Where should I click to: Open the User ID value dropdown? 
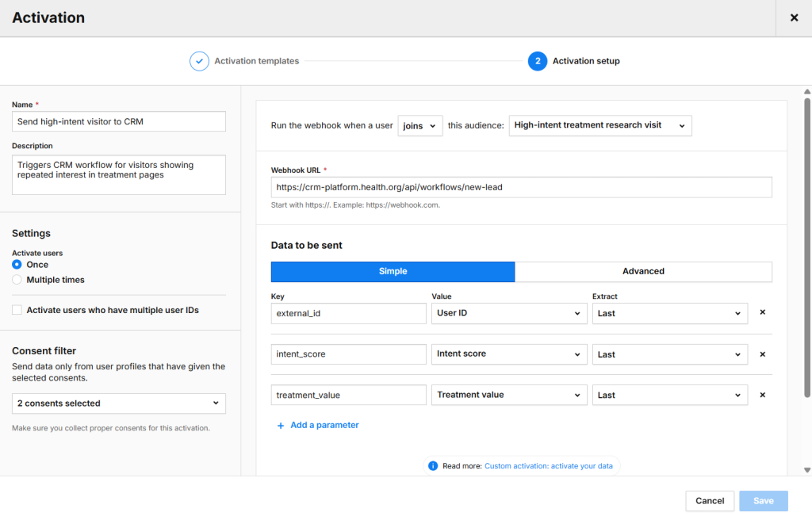pyautogui.click(x=509, y=313)
